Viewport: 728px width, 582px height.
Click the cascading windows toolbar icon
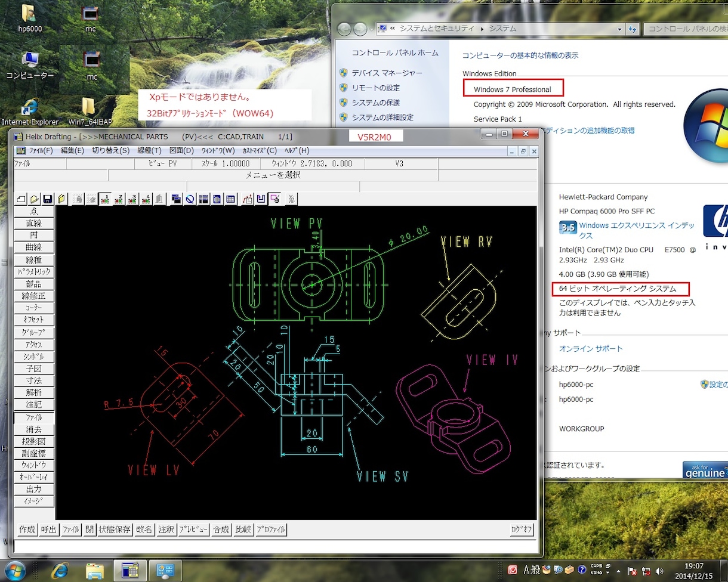pyautogui.click(x=177, y=199)
